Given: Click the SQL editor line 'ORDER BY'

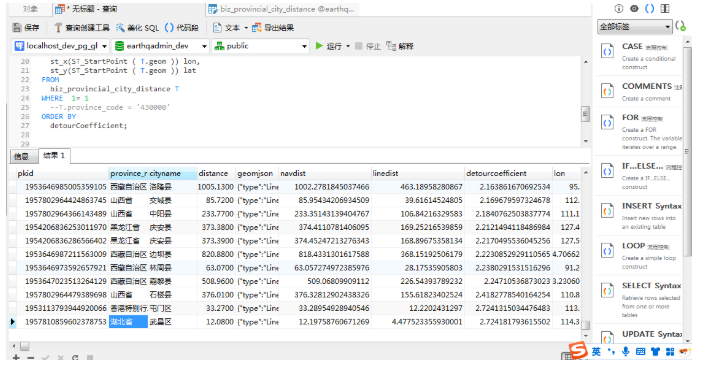Looking at the screenshot, I should [x=59, y=117].
